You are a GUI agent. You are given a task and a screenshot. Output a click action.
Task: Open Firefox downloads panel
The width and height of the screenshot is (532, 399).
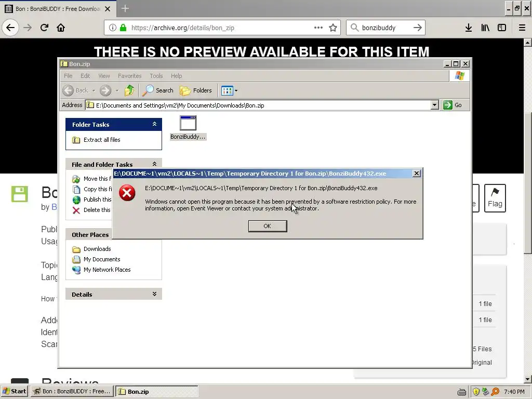point(468,28)
